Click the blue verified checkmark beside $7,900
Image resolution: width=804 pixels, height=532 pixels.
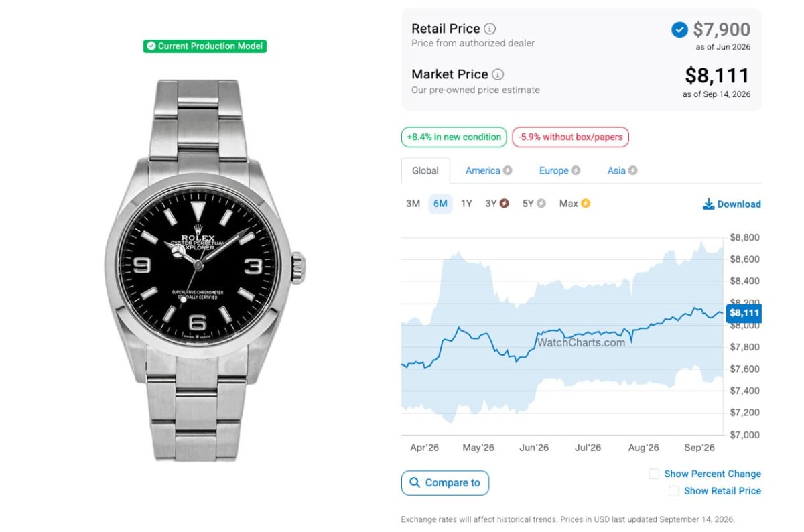point(679,29)
